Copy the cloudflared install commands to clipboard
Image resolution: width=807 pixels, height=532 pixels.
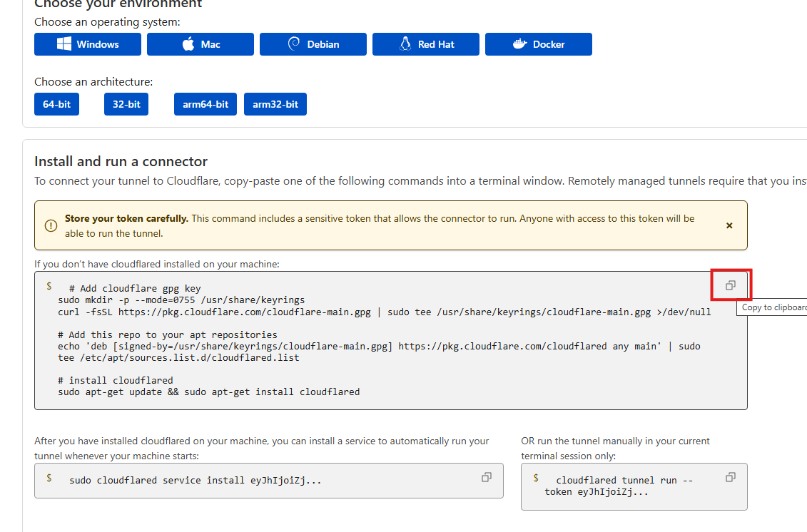tap(730, 285)
